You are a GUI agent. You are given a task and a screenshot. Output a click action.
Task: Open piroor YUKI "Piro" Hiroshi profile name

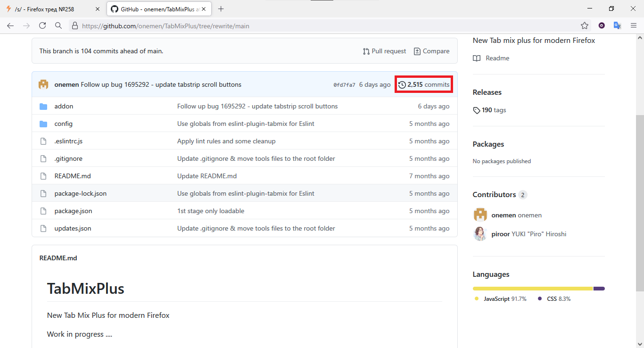click(529, 234)
